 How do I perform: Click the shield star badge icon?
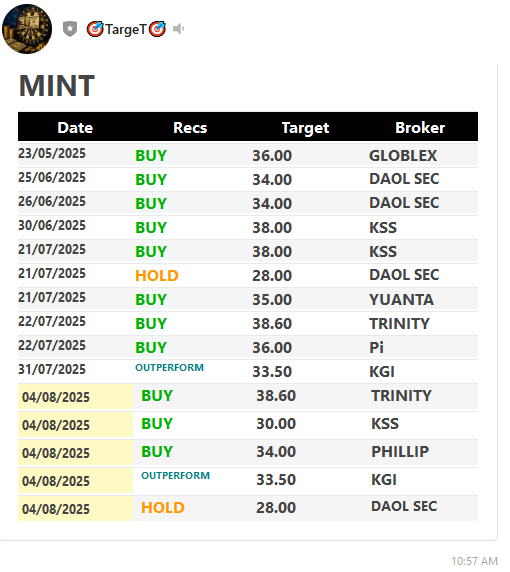[x=70, y=29]
